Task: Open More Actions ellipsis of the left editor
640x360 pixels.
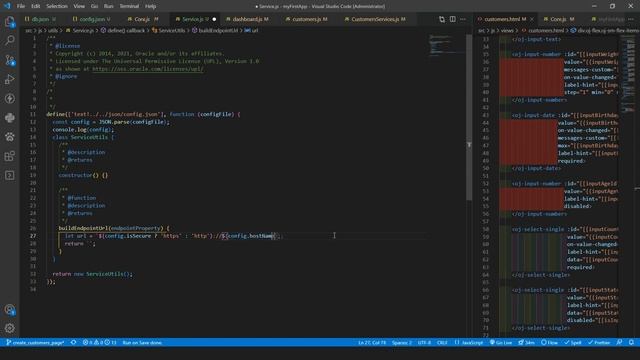Action: (x=463, y=19)
